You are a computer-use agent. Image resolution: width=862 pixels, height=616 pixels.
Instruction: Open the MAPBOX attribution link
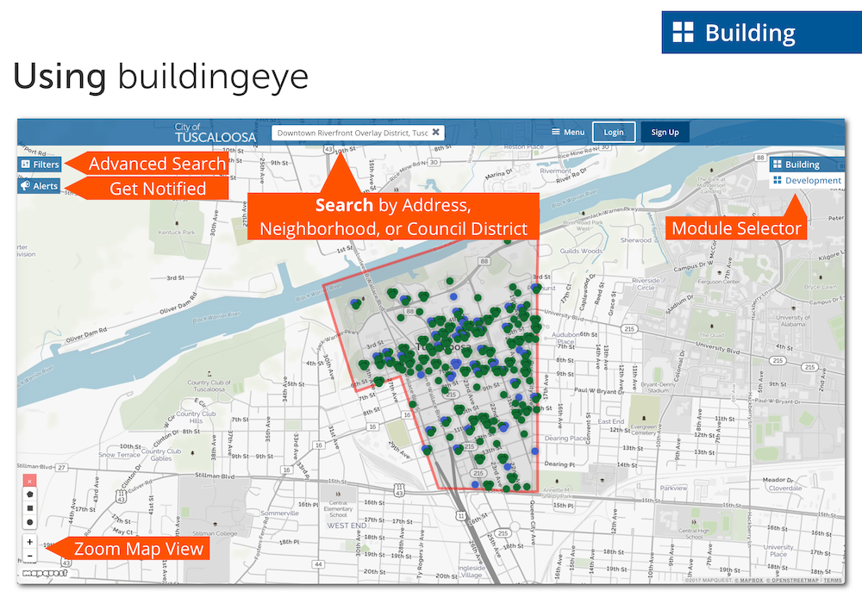[x=751, y=581]
